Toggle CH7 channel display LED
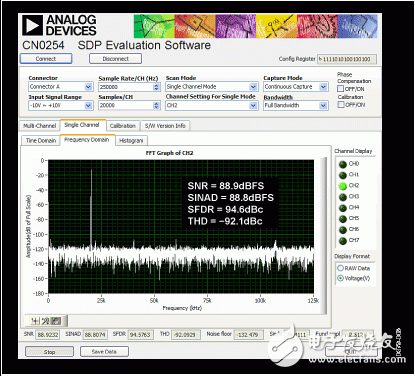 coord(343,241)
